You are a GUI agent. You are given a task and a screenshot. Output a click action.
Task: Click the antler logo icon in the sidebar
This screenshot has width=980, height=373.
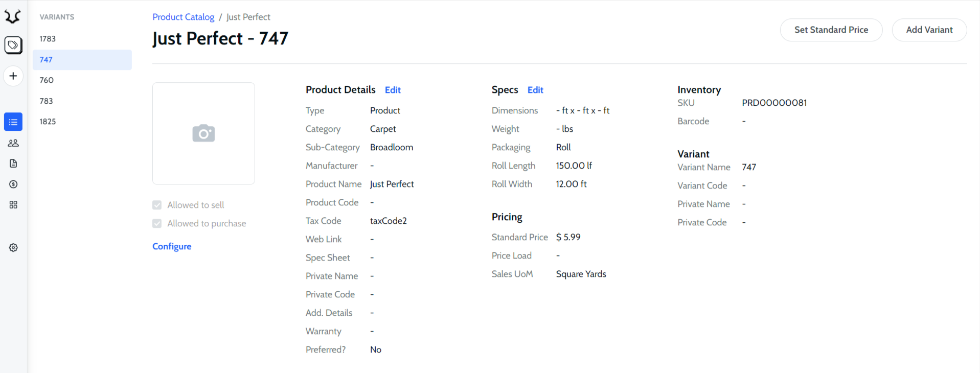[13, 17]
